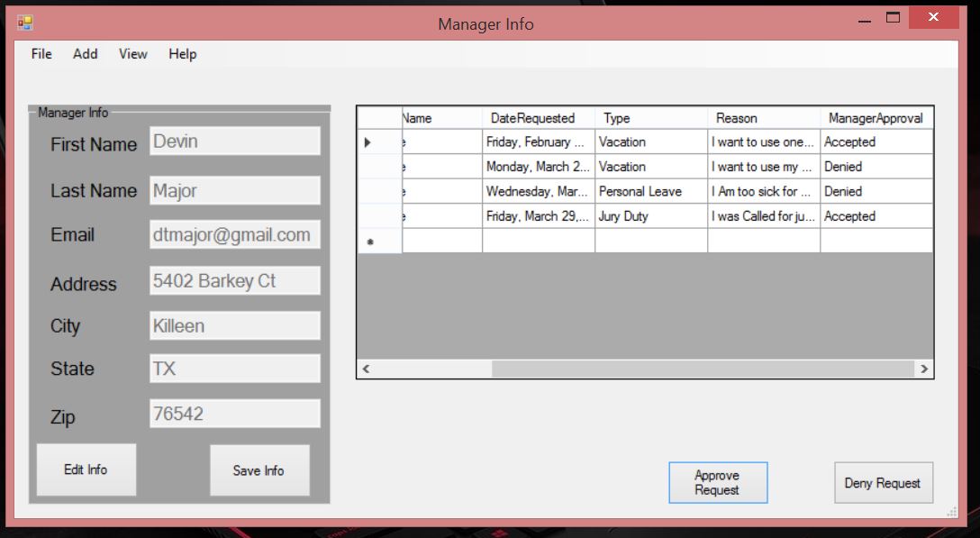Open the File menu
Screen dimensions: 980x538
[x=41, y=54]
